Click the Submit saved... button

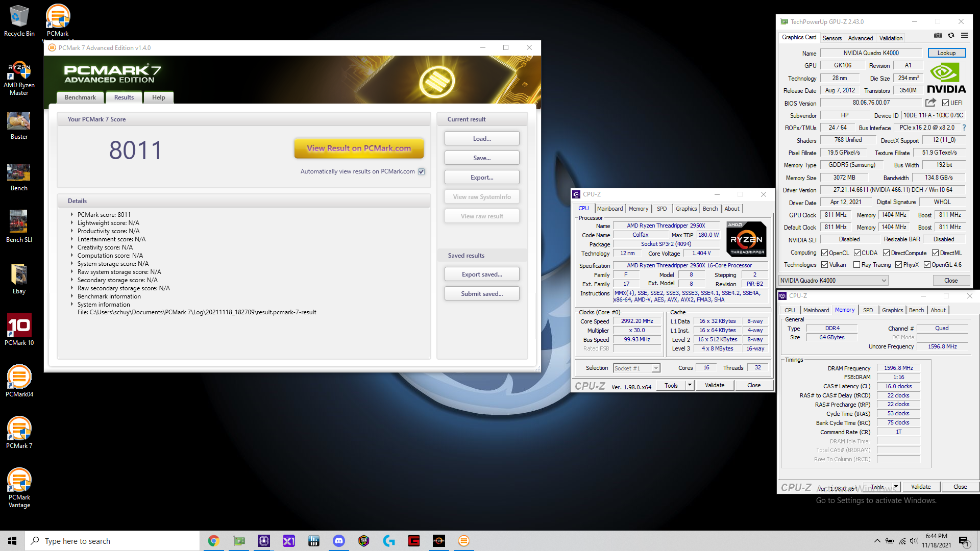482,294
